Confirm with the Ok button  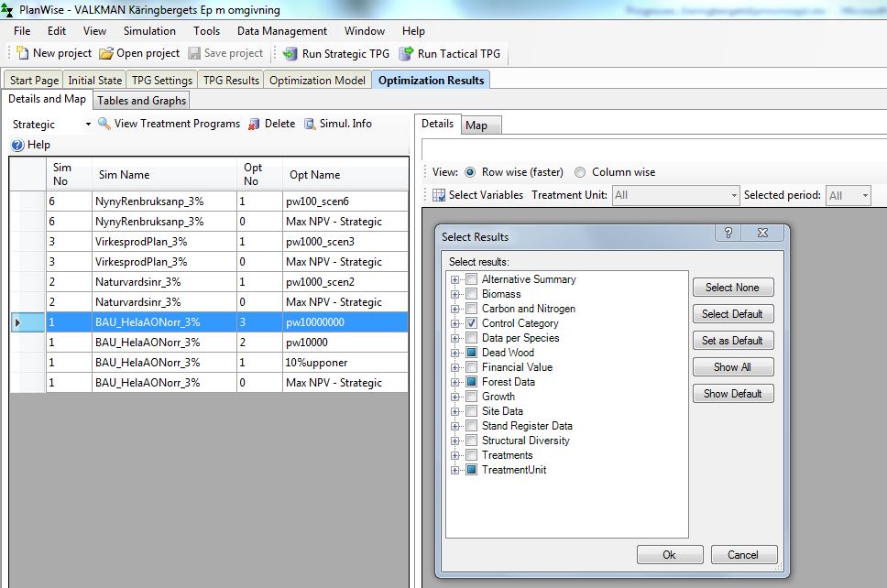[x=669, y=555]
